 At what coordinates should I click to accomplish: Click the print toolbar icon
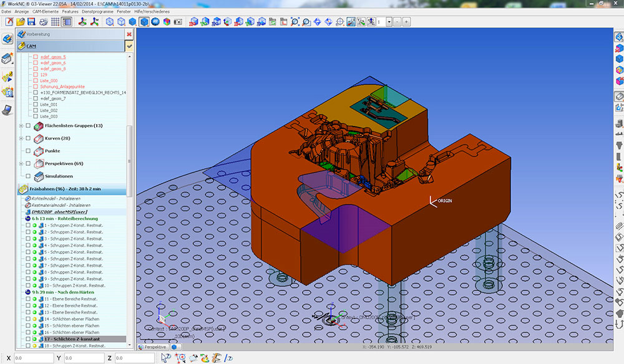44,22
